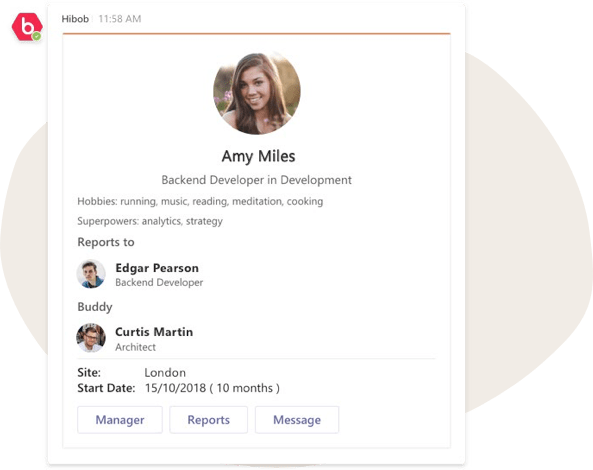Click the Hibob bot avatar icon

[x=27, y=27]
